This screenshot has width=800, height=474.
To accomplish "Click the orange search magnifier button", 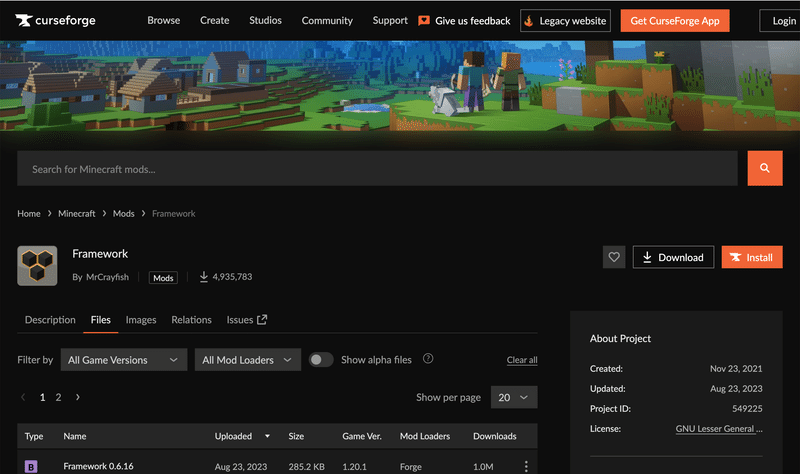I will 765,168.
